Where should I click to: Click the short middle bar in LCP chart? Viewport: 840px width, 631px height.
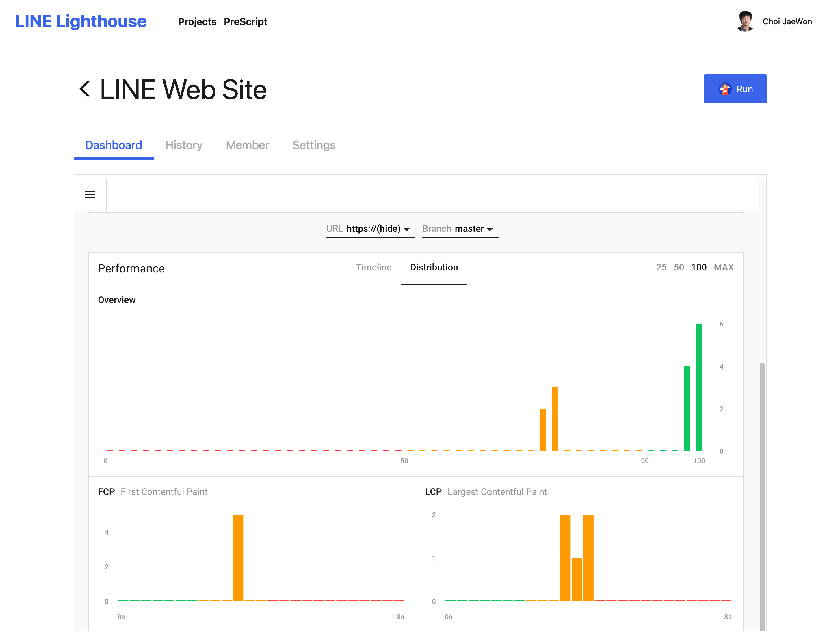click(577, 579)
